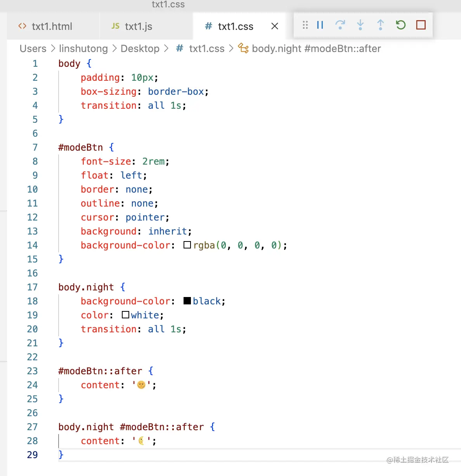Click the 'body.night' selector on line 17

(x=86, y=287)
